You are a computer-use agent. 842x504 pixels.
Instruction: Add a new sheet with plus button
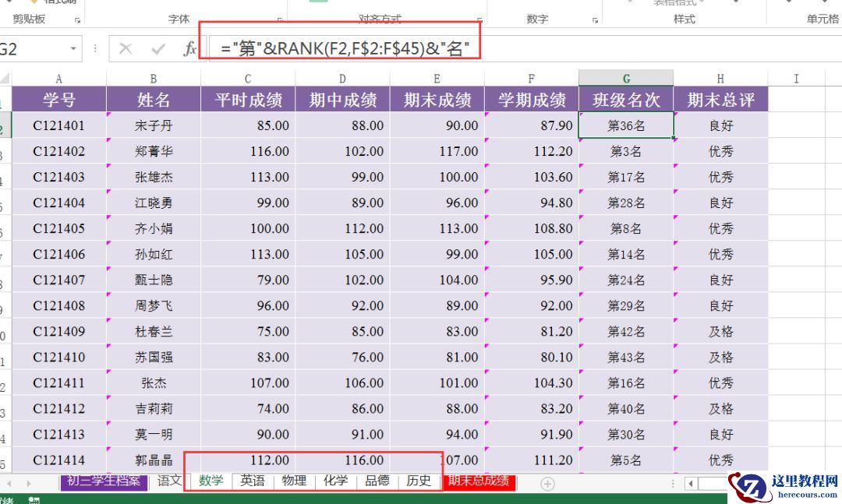pos(547,485)
